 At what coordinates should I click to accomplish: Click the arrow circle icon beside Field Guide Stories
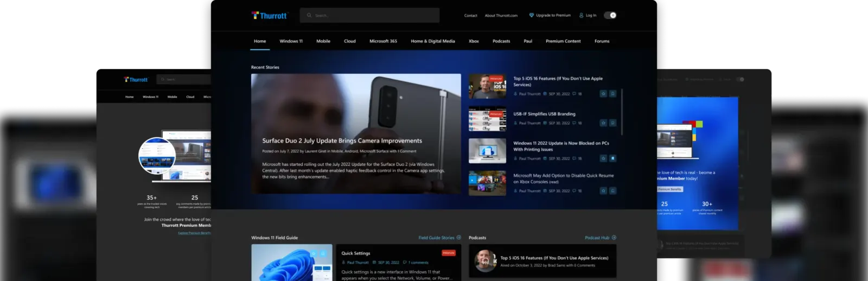pos(459,238)
